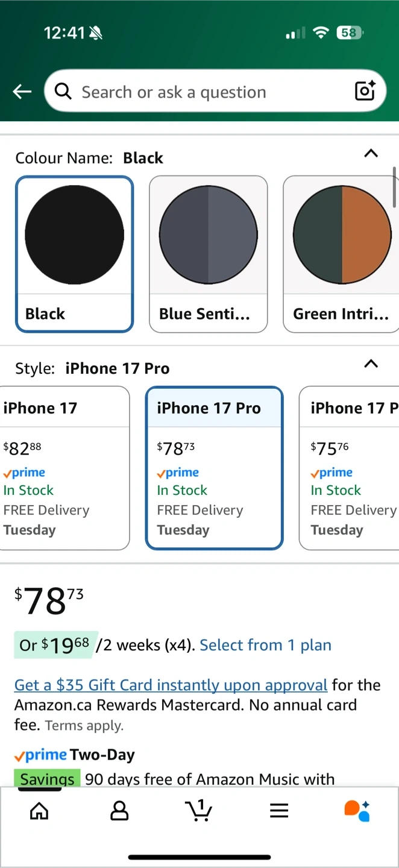Open the shopping cart icon
The image size is (399, 868).
(199, 810)
